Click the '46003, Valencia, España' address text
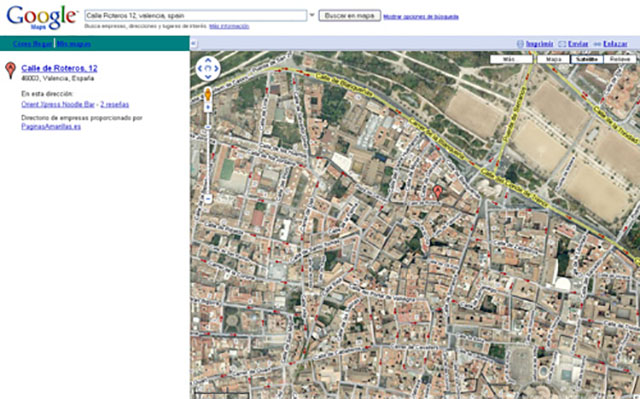Image resolution: width=640 pixels, height=399 pixels. (x=58, y=78)
